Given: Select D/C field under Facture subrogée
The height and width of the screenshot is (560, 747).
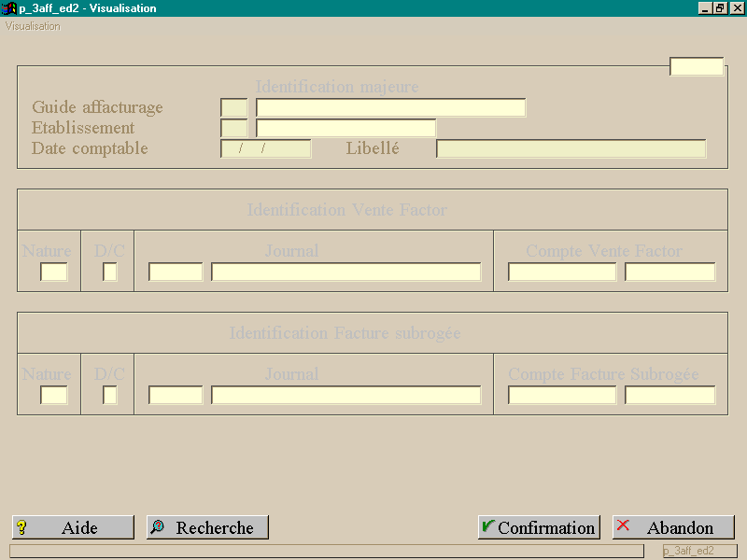Looking at the screenshot, I should pos(109,395).
